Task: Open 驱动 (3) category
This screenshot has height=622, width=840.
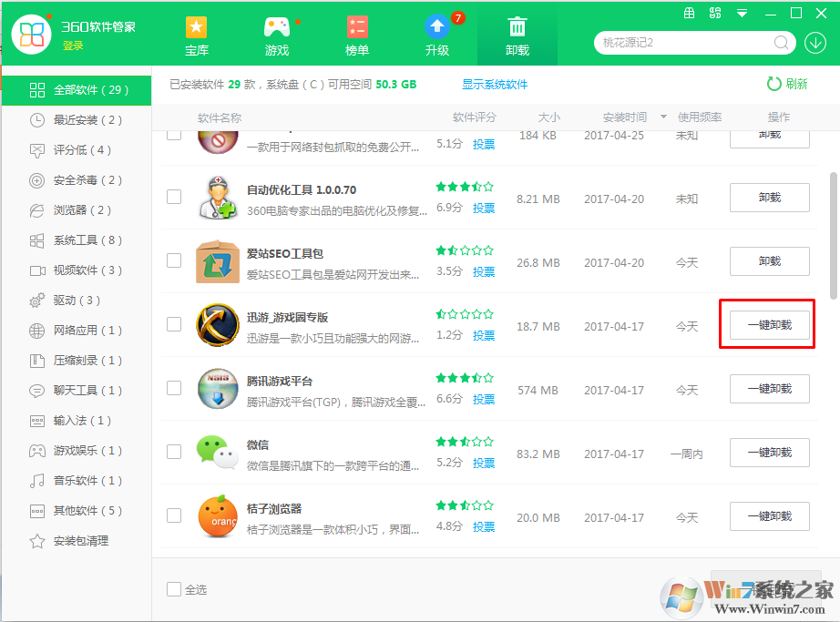Action: 77,300
